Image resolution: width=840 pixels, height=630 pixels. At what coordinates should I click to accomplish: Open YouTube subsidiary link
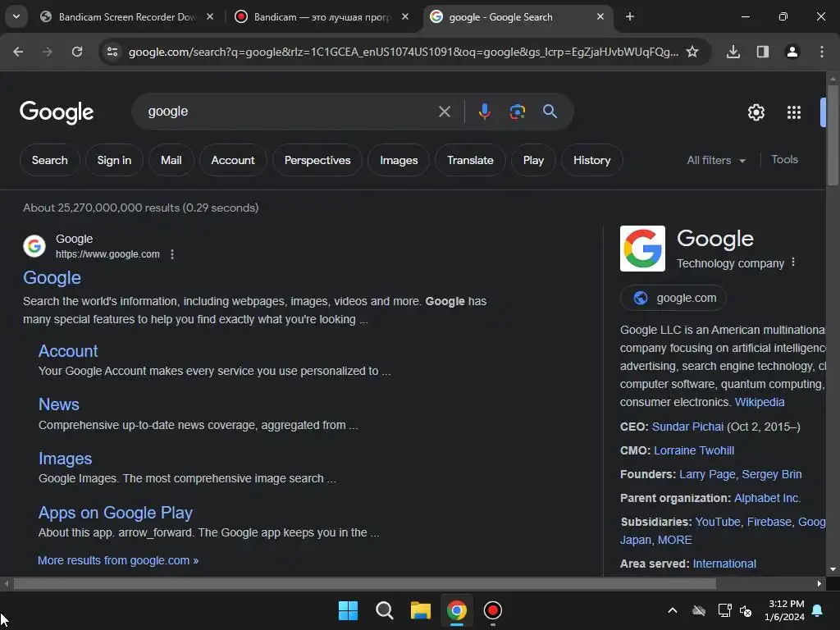[717, 522]
